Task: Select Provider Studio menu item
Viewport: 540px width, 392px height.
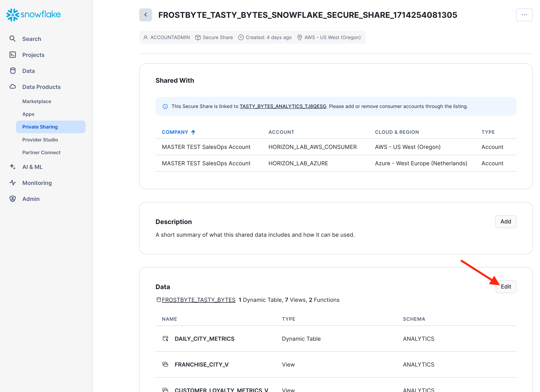Action: click(40, 140)
